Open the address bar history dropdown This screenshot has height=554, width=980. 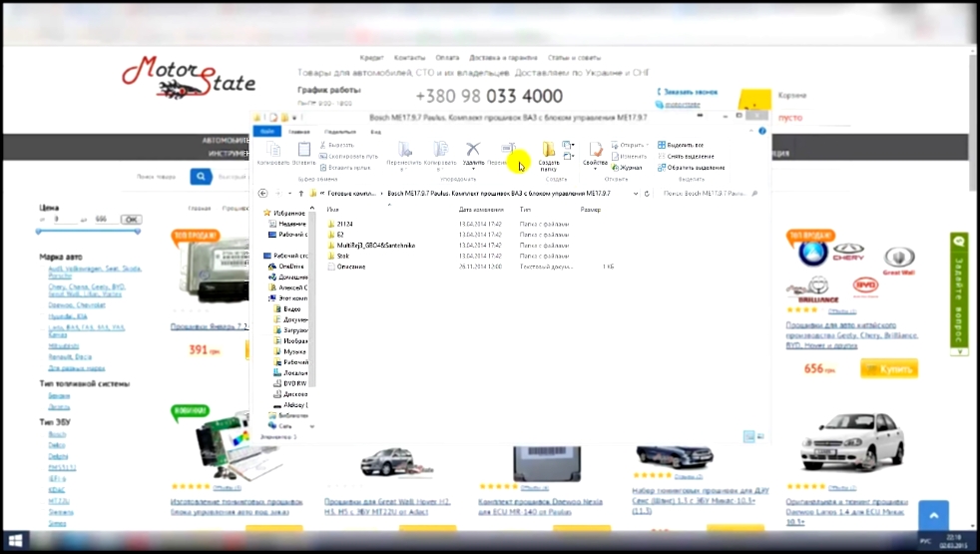[636, 194]
